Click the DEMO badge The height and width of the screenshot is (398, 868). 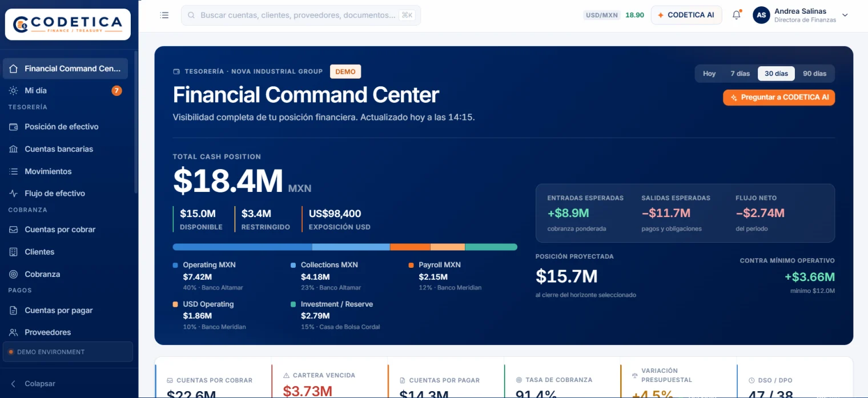345,72
